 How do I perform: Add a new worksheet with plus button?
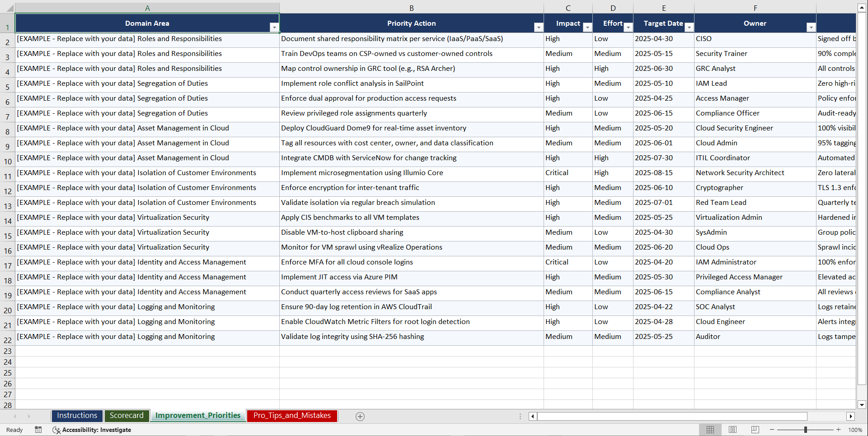360,416
